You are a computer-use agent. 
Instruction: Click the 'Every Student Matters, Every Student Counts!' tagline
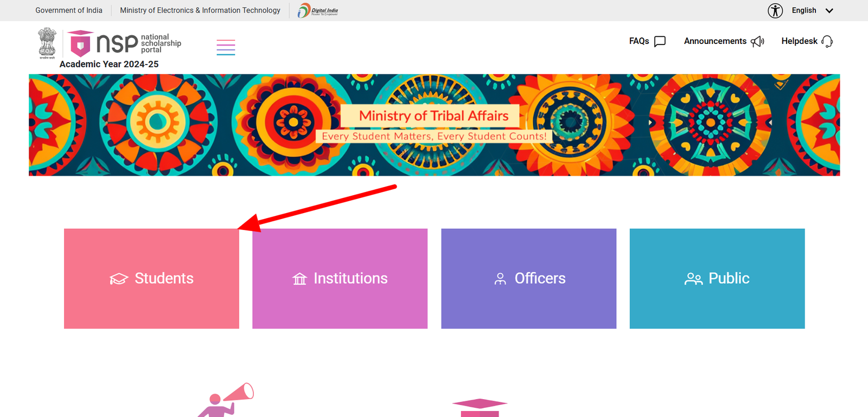tap(435, 136)
